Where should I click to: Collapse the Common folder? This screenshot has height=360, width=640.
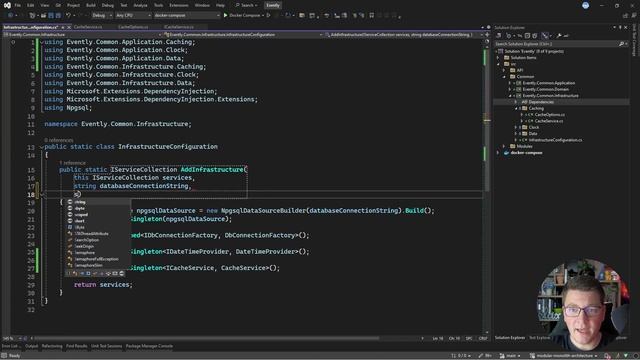coord(504,77)
